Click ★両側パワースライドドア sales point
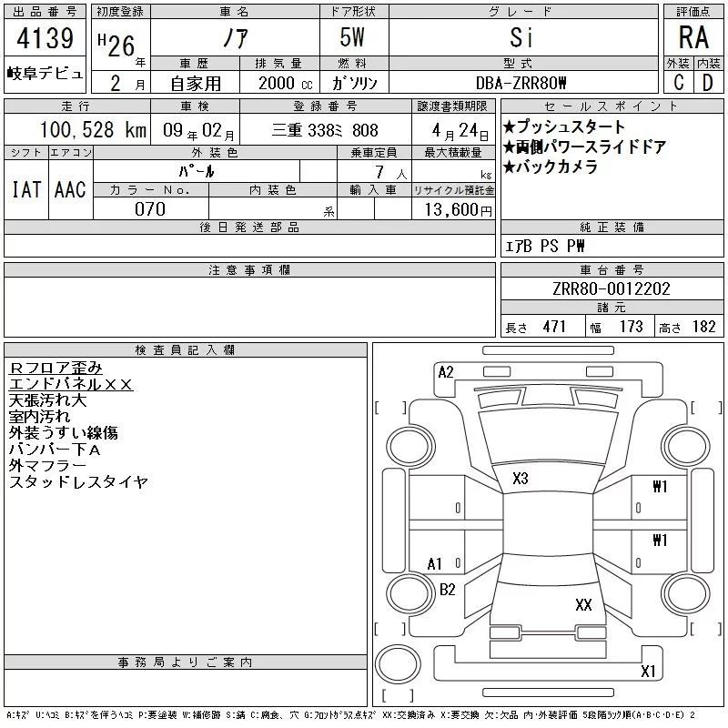Viewport: 728px width, 728px height. (584, 147)
